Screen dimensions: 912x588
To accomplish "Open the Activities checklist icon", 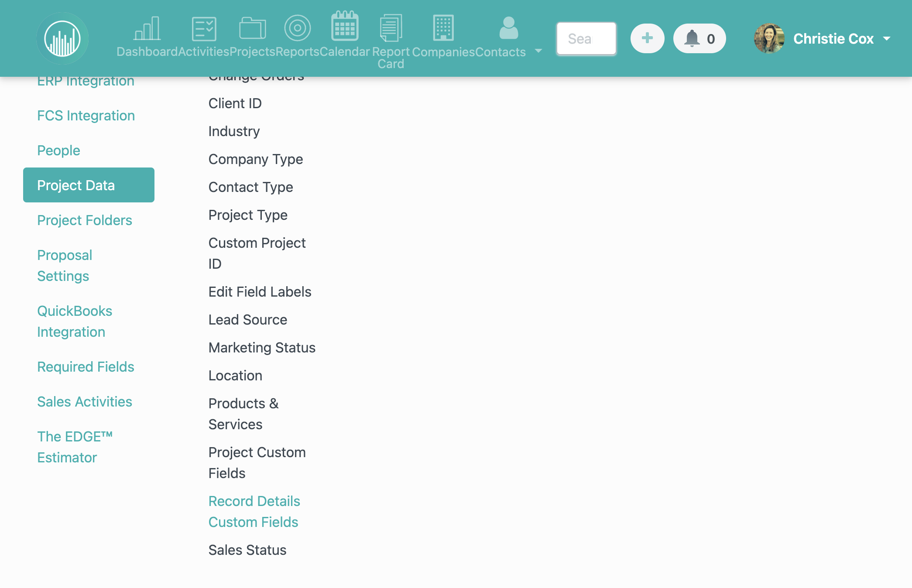I will (204, 29).
